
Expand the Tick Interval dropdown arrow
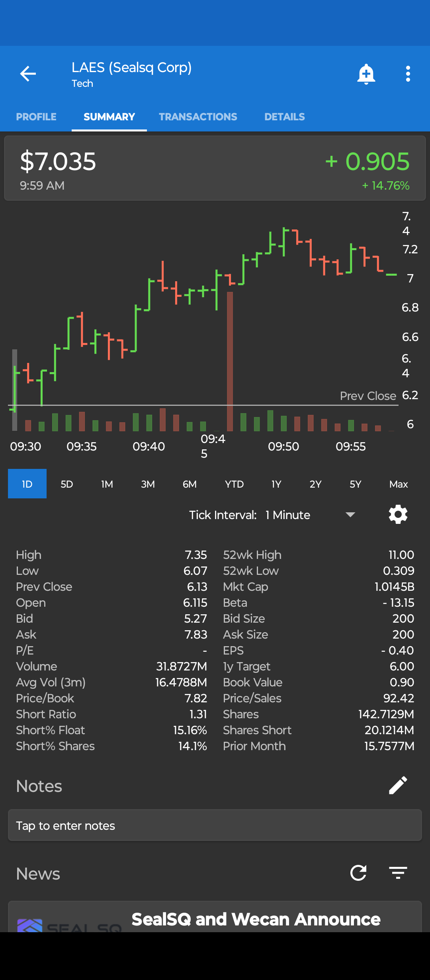click(x=350, y=515)
